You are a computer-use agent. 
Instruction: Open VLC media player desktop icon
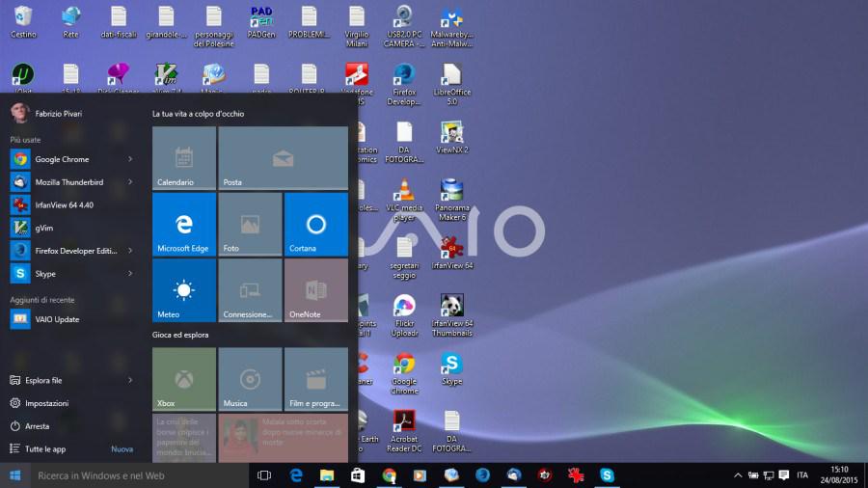coord(404,201)
